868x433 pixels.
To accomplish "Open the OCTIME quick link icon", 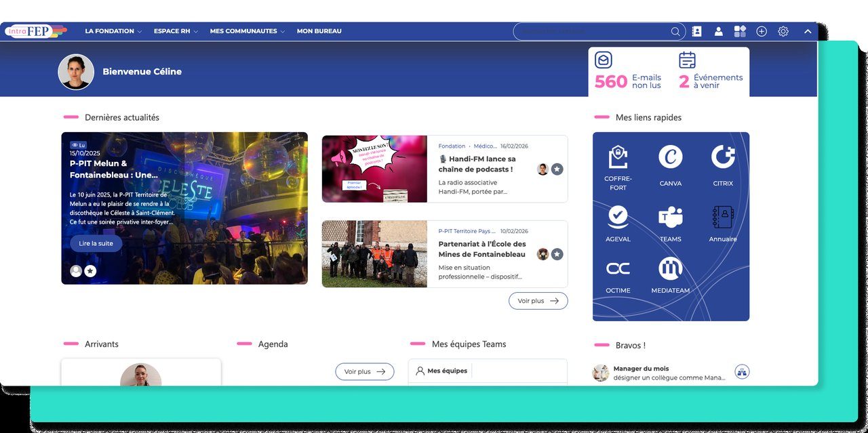I will click(618, 269).
